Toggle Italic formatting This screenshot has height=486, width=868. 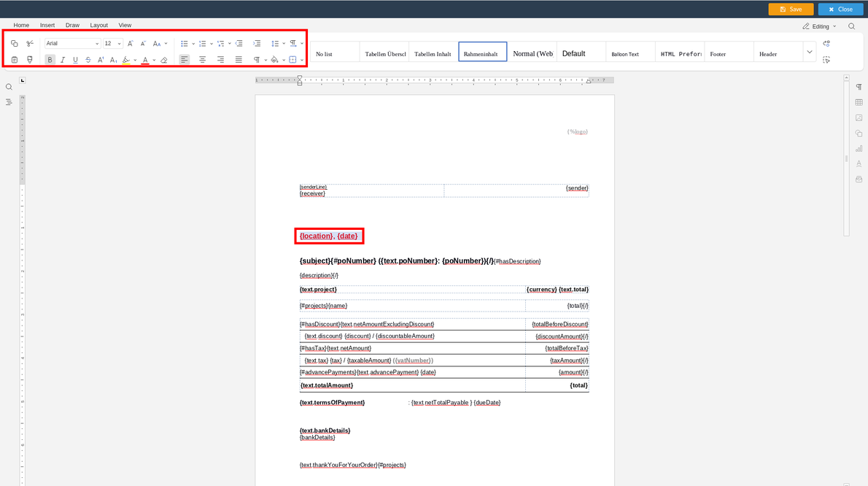pyautogui.click(x=63, y=60)
